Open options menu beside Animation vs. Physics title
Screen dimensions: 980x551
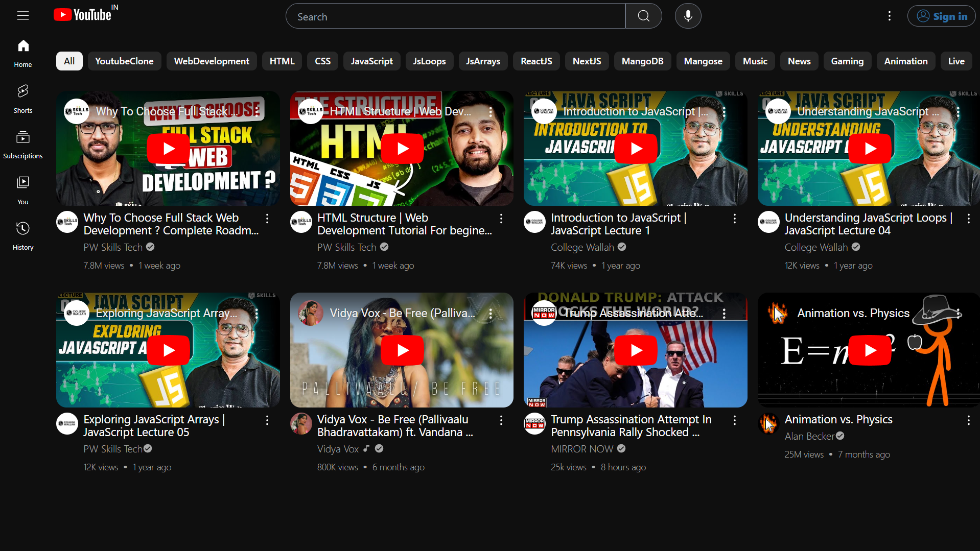pyautogui.click(x=969, y=420)
